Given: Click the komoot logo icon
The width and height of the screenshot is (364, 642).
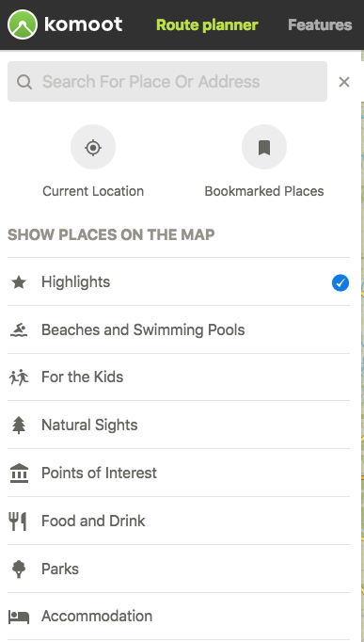Looking at the screenshot, I should pyautogui.click(x=22, y=24).
